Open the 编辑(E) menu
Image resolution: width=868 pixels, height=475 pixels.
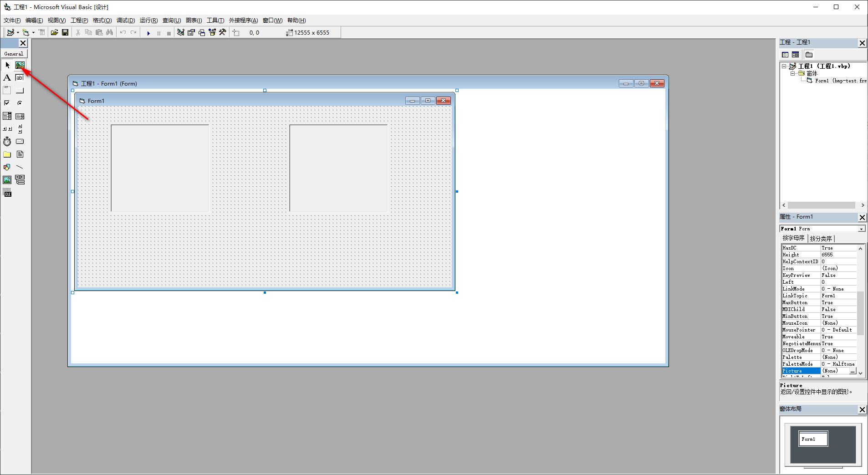coord(34,20)
